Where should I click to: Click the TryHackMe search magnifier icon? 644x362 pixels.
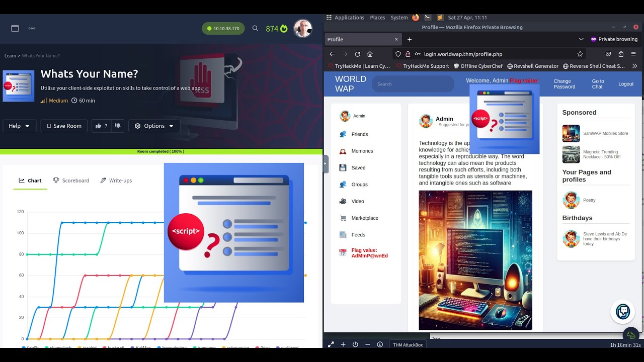point(255,29)
